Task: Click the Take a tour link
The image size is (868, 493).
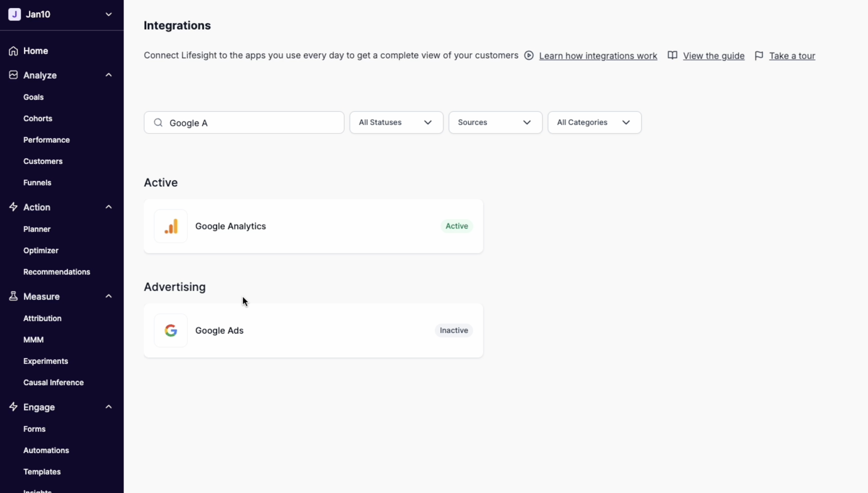Action: (792, 56)
